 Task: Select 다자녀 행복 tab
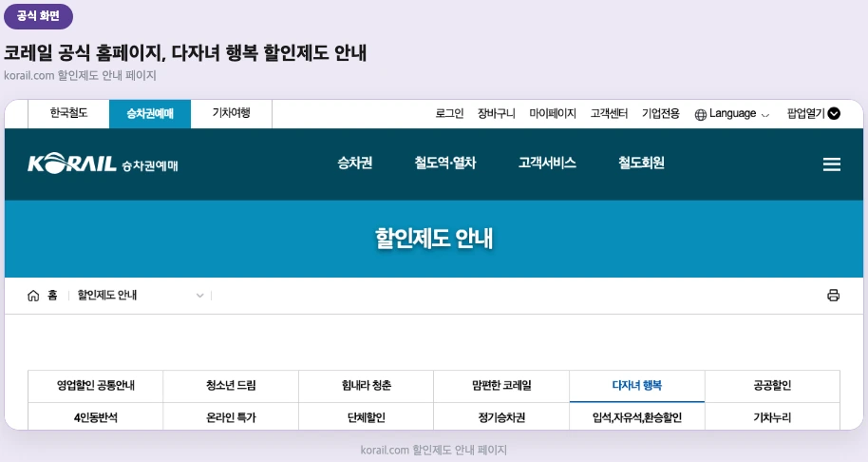click(x=636, y=386)
